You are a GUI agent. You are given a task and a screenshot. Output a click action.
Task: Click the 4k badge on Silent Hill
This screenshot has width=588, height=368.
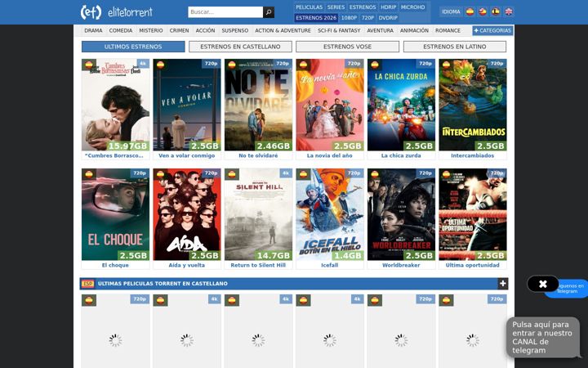286,173
